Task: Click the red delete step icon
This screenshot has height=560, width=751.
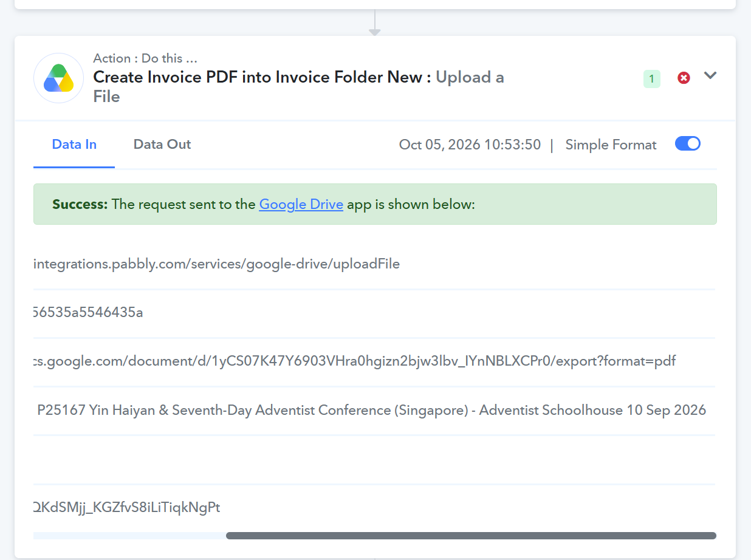Action: click(684, 78)
